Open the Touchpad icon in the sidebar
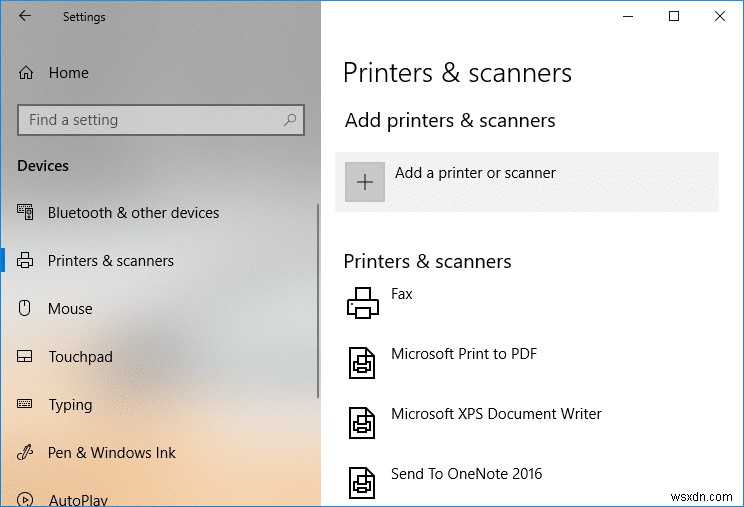 pyautogui.click(x=25, y=356)
